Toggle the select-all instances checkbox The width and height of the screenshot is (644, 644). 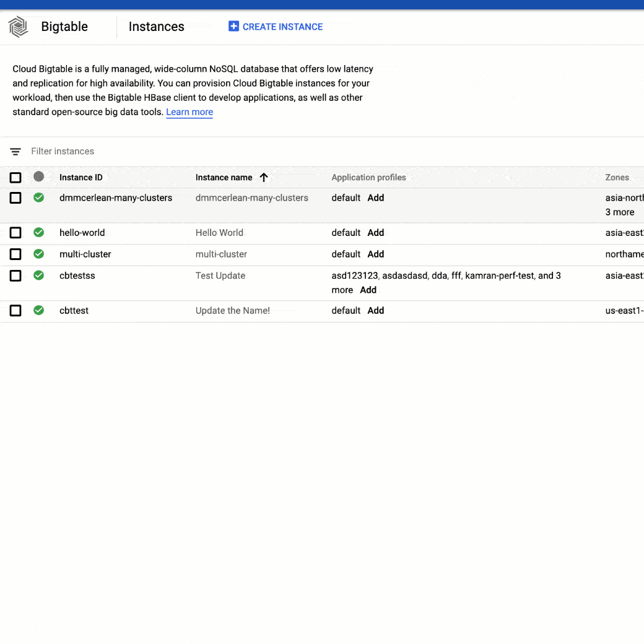click(15, 178)
